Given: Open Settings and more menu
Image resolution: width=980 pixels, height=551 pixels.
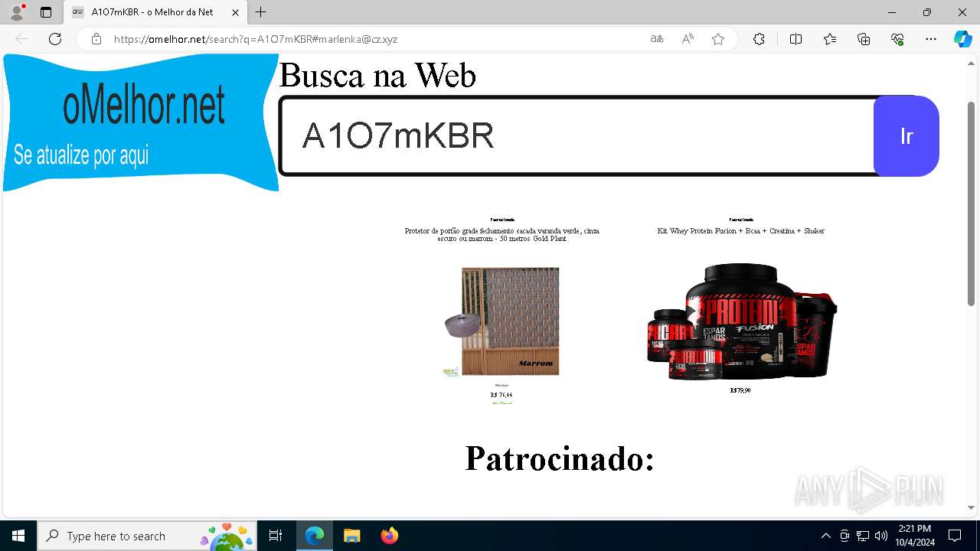Looking at the screenshot, I should (931, 39).
